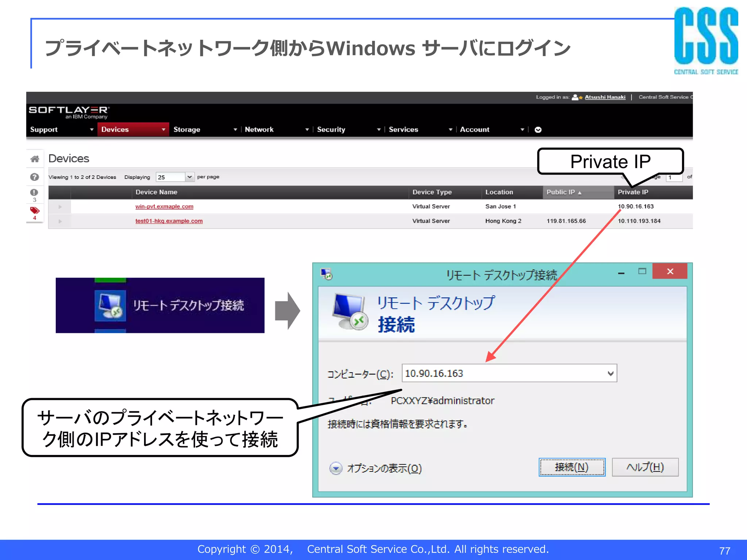Click the Atsushi Hanaki user link
747x560 pixels.
[605, 97]
